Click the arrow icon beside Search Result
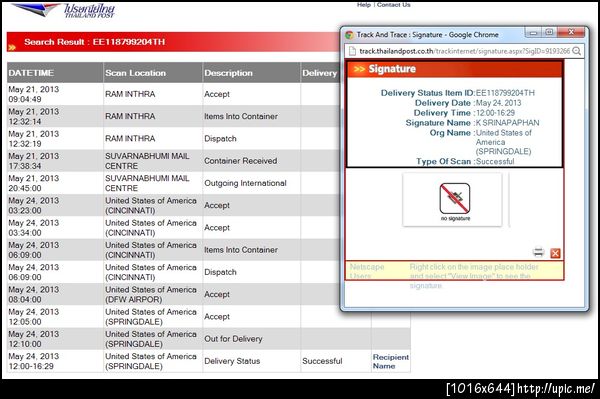Viewport: 600px width, 399px height. tap(12, 47)
